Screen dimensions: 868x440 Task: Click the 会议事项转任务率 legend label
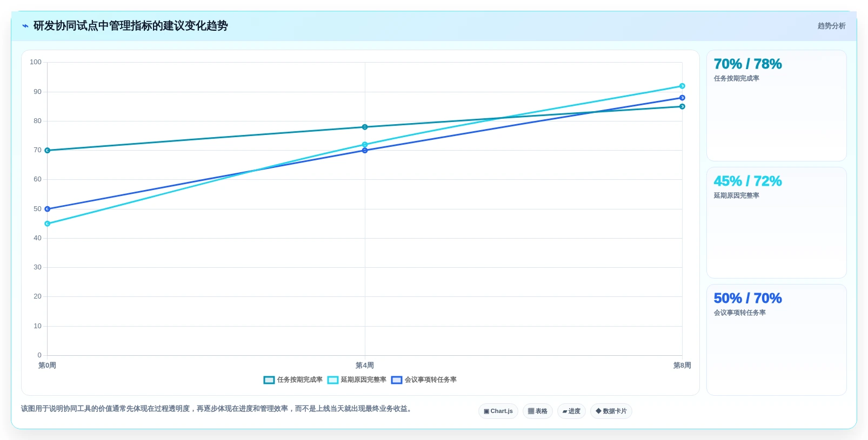(x=431, y=380)
